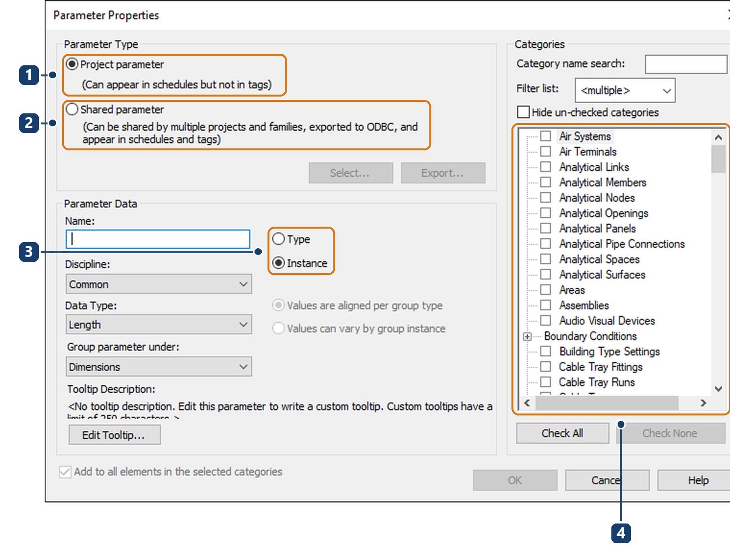This screenshot has width=730, height=560.
Task: Check the Cable Tray Runs category
Action: [x=546, y=382]
